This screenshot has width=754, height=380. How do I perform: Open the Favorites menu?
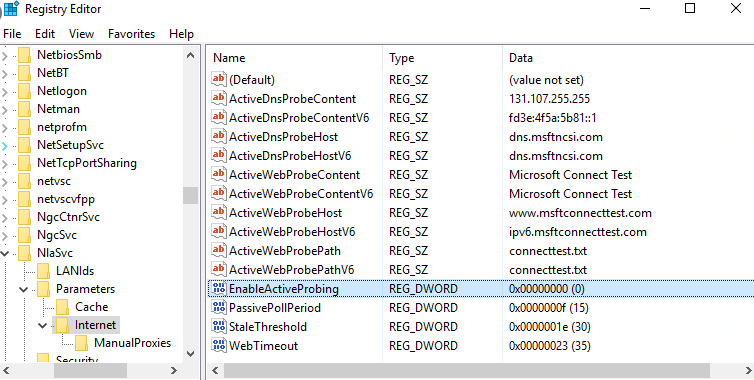131,34
